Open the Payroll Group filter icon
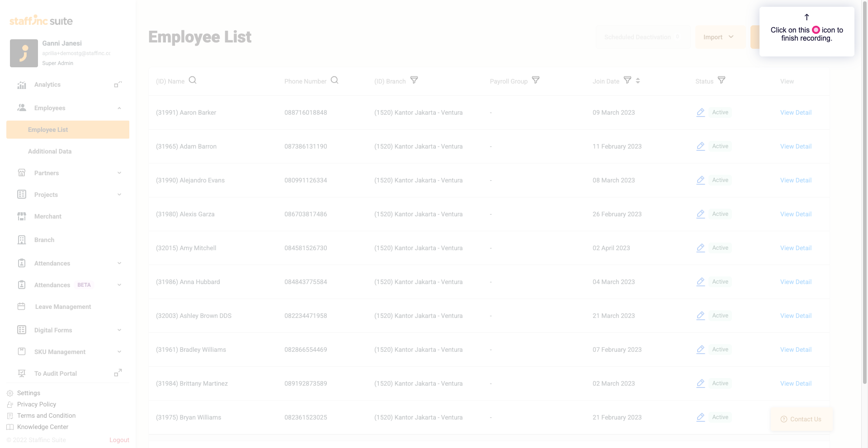868x448 pixels. point(536,80)
